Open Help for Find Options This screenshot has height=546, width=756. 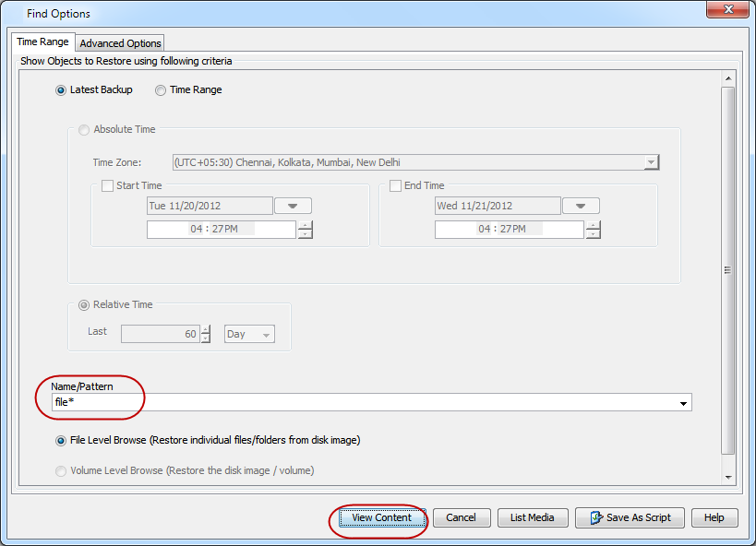click(x=714, y=517)
